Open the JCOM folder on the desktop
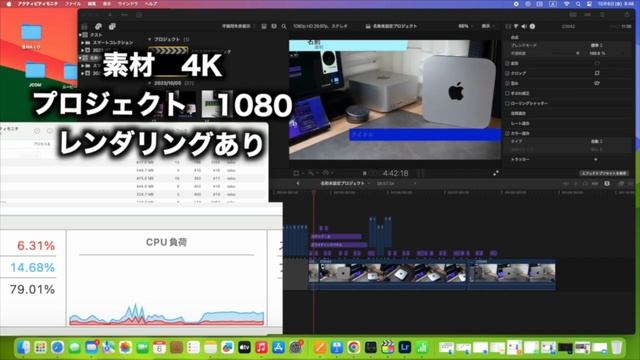 (x=36, y=73)
